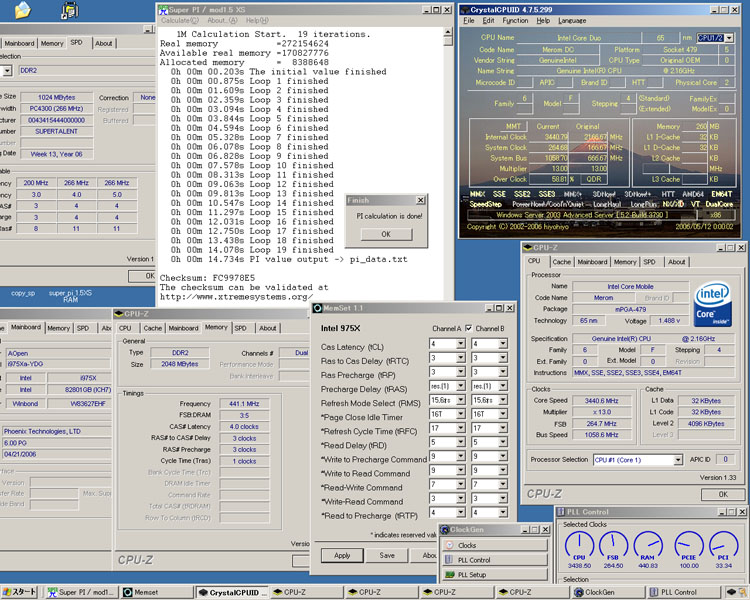Image resolution: width=750 pixels, height=600 pixels.
Task: Open the copy_sp desktop shortcut
Action: [23, 293]
